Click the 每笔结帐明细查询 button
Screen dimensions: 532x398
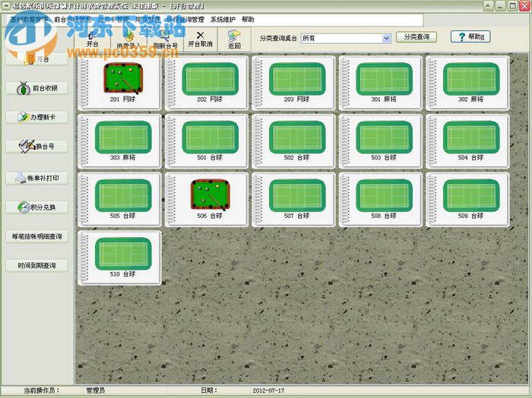(x=37, y=236)
